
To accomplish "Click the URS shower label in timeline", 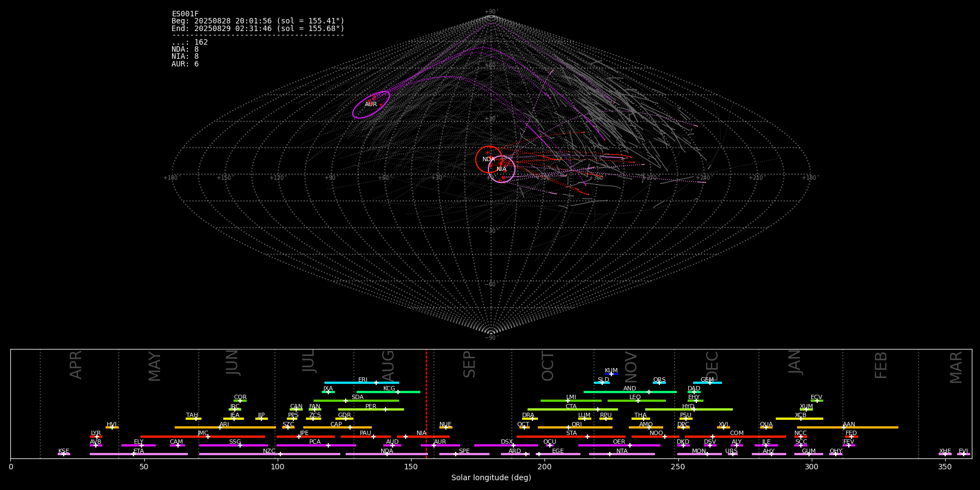I will 732,451.
